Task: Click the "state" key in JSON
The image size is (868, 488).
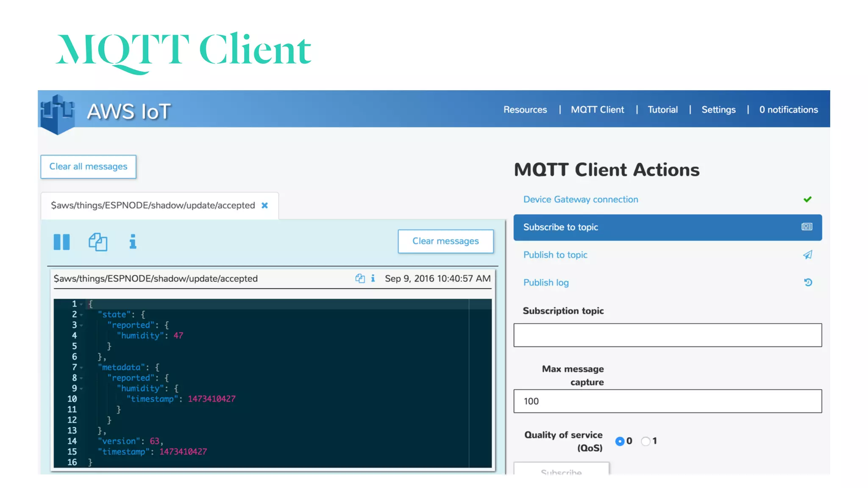Action: point(114,315)
